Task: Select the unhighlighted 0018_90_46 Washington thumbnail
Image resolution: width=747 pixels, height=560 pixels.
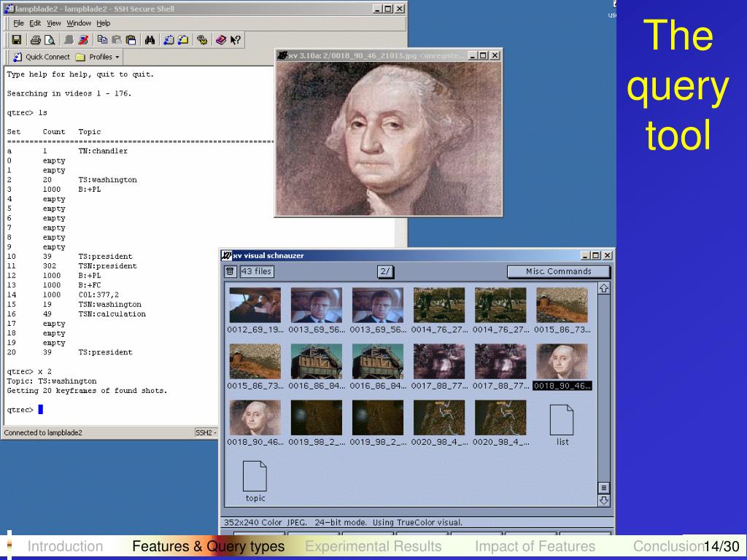Action: click(255, 418)
